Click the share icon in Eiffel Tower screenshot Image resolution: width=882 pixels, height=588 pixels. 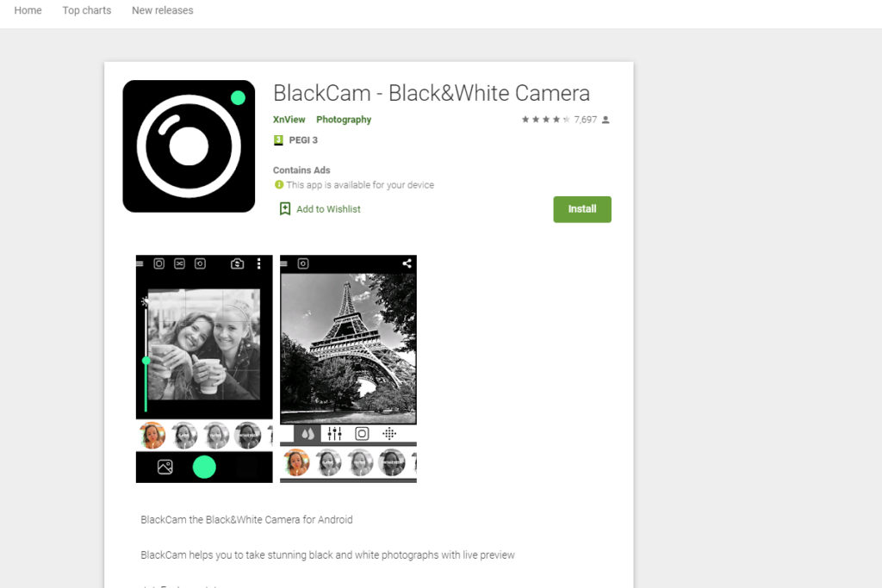tap(407, 263)
